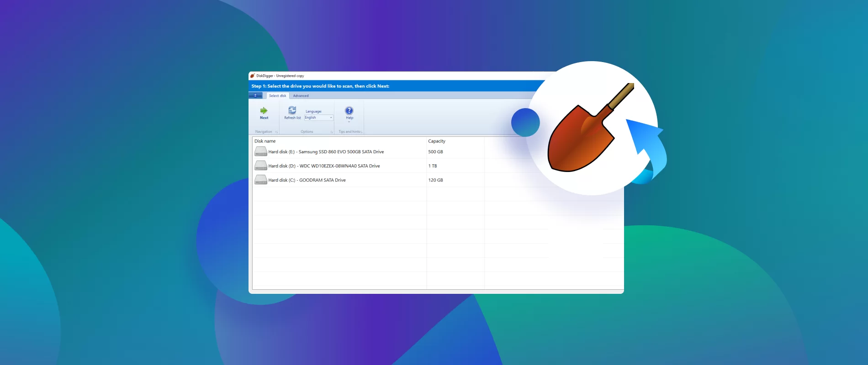
Task: Click the Refresh list icon
Action: 292,110
